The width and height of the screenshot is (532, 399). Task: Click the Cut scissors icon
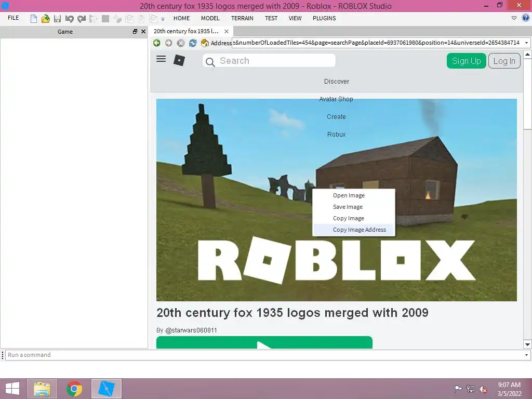(x=117, y=19)
